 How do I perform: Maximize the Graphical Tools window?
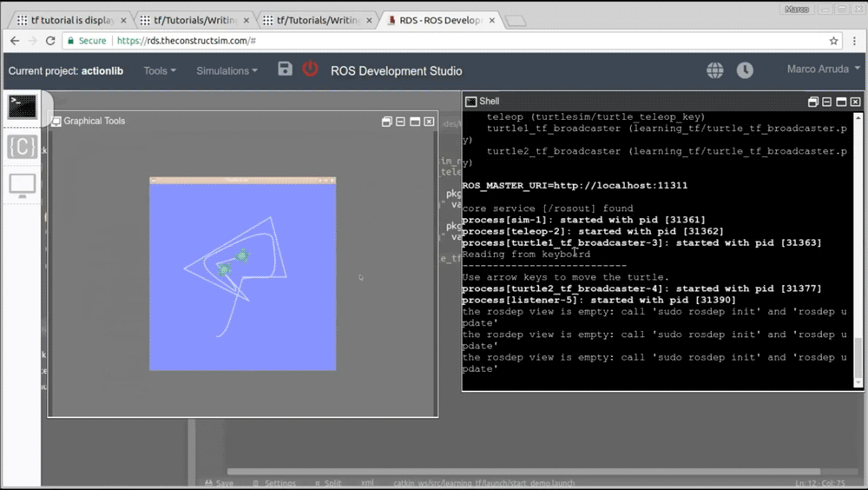pos(415,122)
